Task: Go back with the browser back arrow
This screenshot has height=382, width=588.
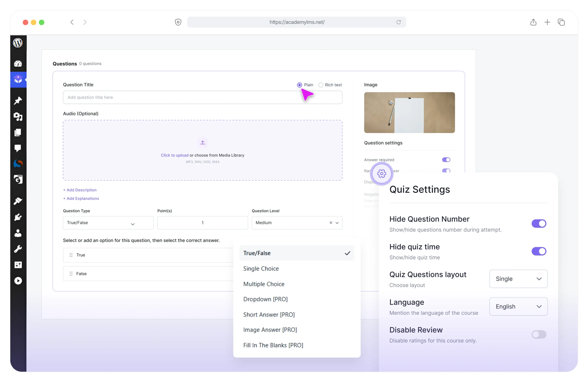Action: (x=72, y=22)
